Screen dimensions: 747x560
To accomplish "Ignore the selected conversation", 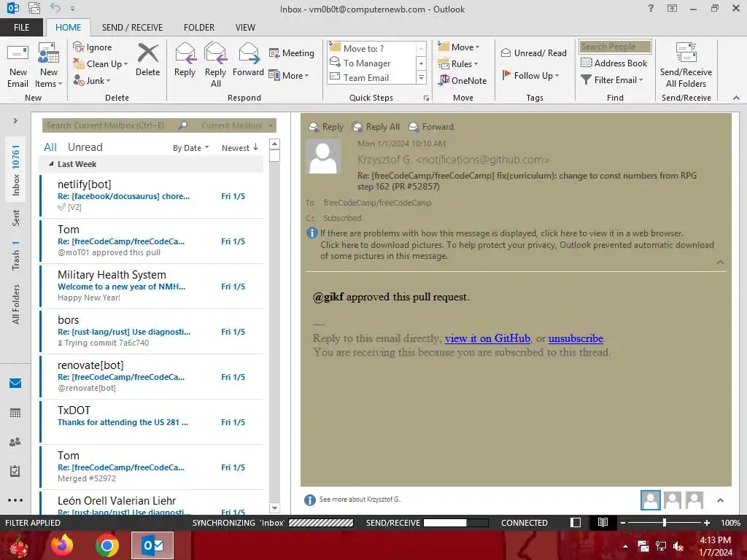I will (93, 47).
